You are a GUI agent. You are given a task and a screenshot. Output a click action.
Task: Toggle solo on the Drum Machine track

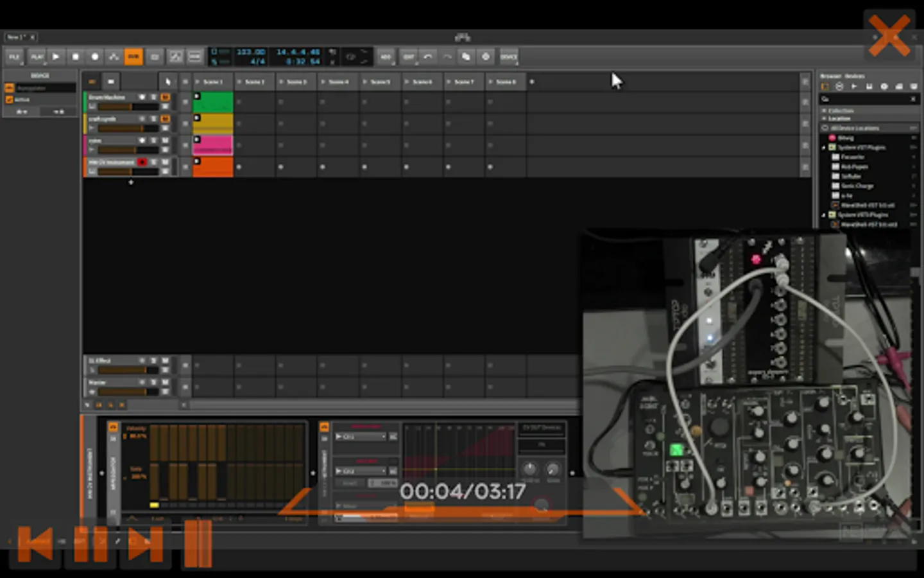153,97
